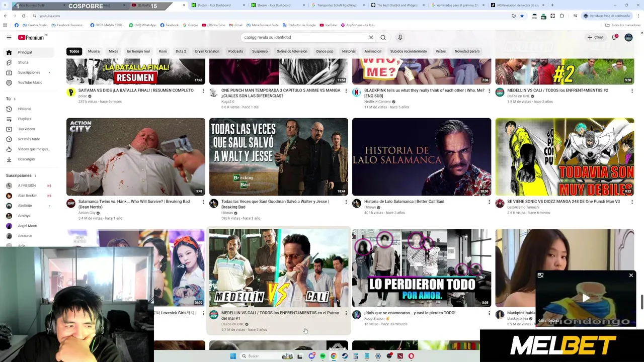Viewport: 644px width, 362px height.
Task: Expand the Tú section chevron
Action: tap(14, 99)
